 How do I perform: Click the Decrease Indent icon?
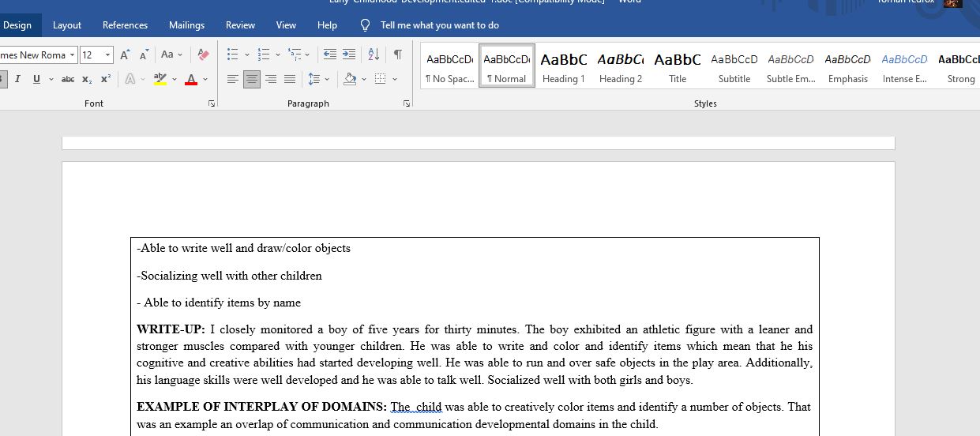(x=329, y=55)
